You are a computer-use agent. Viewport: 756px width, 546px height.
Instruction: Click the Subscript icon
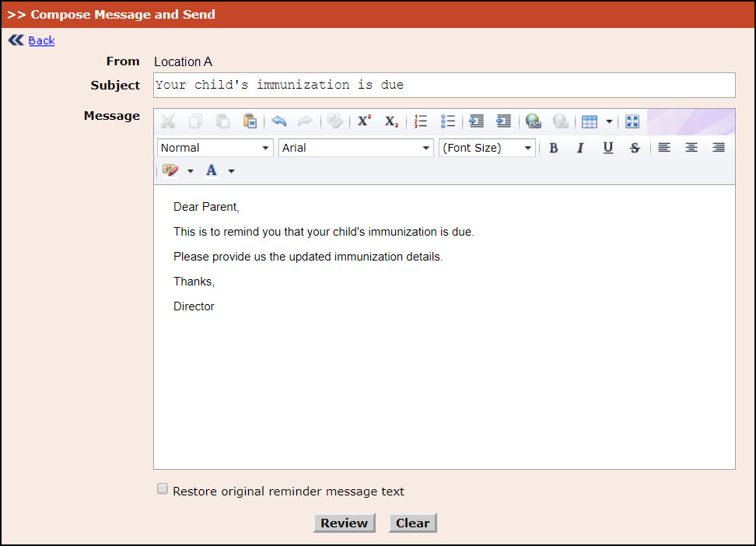(391, 121)
